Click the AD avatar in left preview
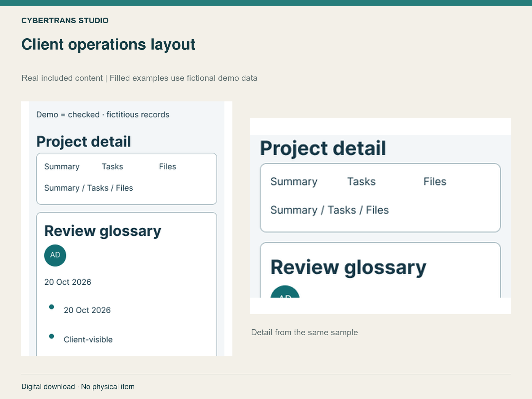This screenshot has height=399, width=532. [x=55, y=255]
